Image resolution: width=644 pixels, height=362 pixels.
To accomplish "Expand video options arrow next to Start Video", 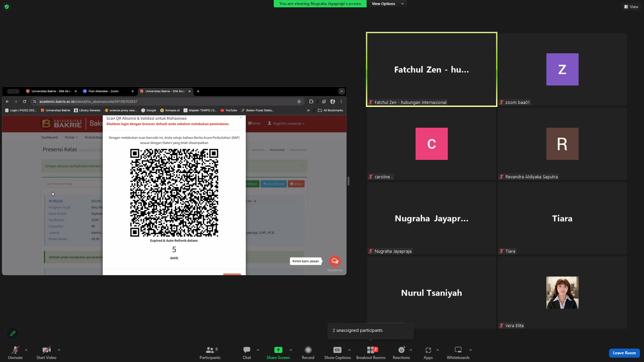I will 59,350.
